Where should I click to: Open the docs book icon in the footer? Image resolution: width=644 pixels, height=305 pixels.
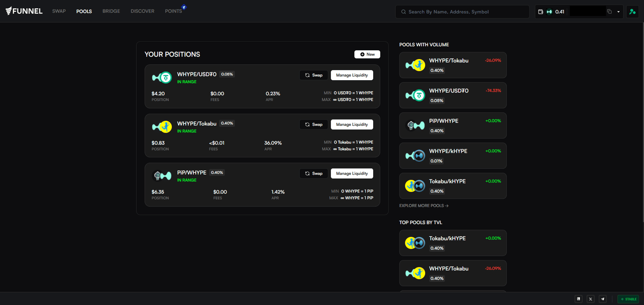coord(579,299)
